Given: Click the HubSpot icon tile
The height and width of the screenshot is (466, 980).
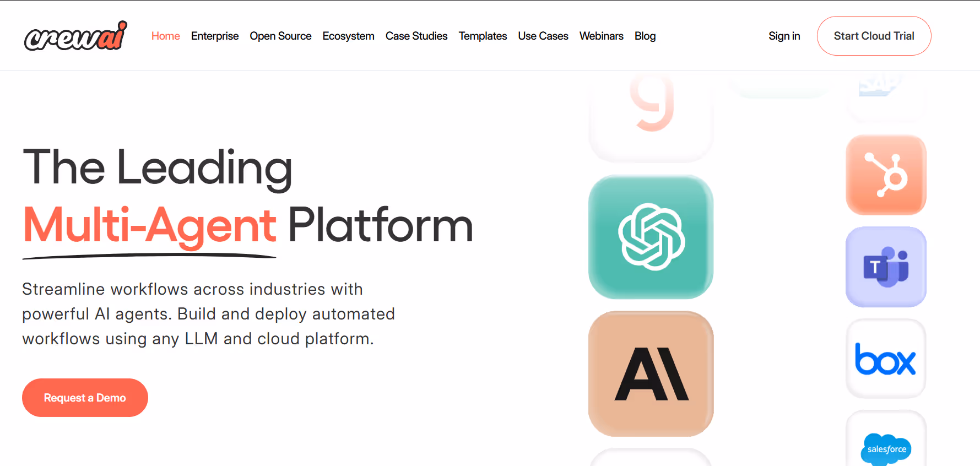Looking at the screenshot, I should point(886,175).
